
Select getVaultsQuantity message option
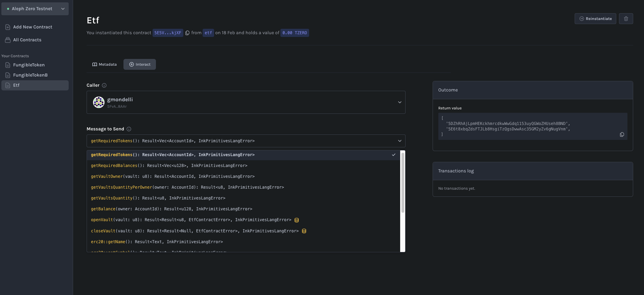[x=244, y=198]
